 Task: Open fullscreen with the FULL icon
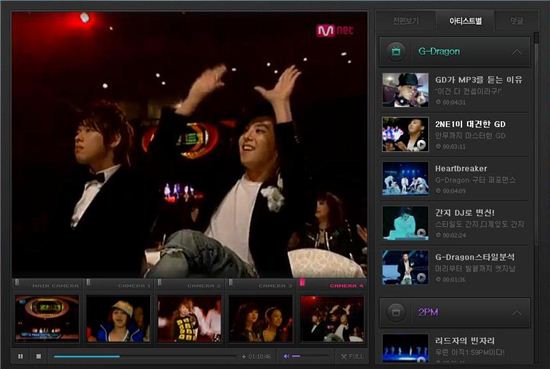(x=352, y=356)
